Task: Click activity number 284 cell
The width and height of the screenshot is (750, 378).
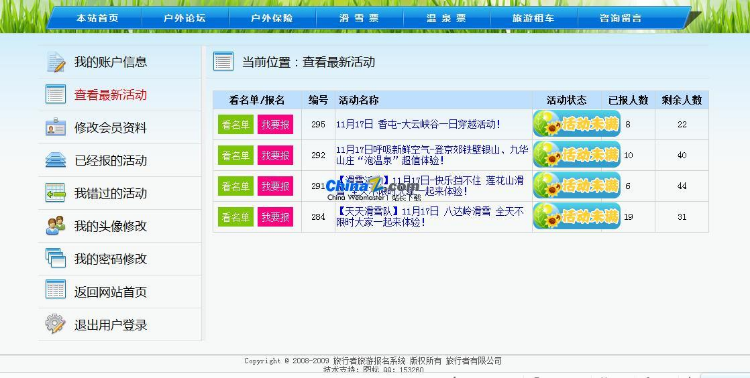Action: point(318,217)
